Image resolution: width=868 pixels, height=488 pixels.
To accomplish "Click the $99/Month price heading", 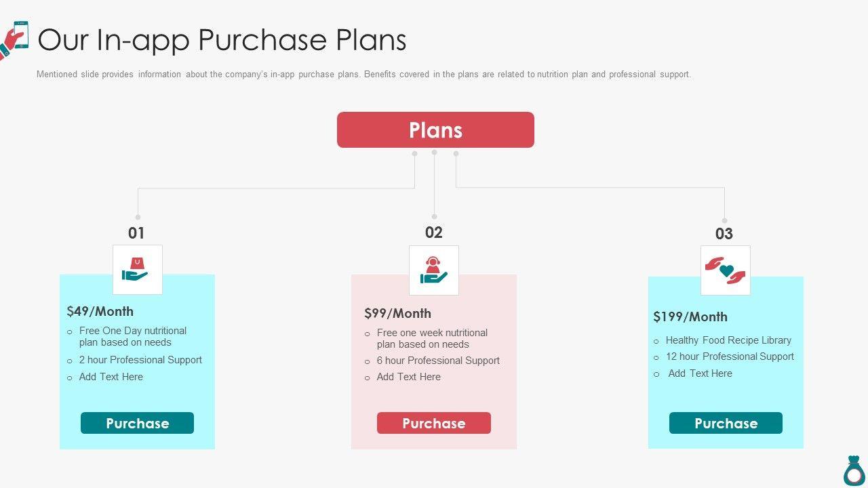I will [397, 314].
